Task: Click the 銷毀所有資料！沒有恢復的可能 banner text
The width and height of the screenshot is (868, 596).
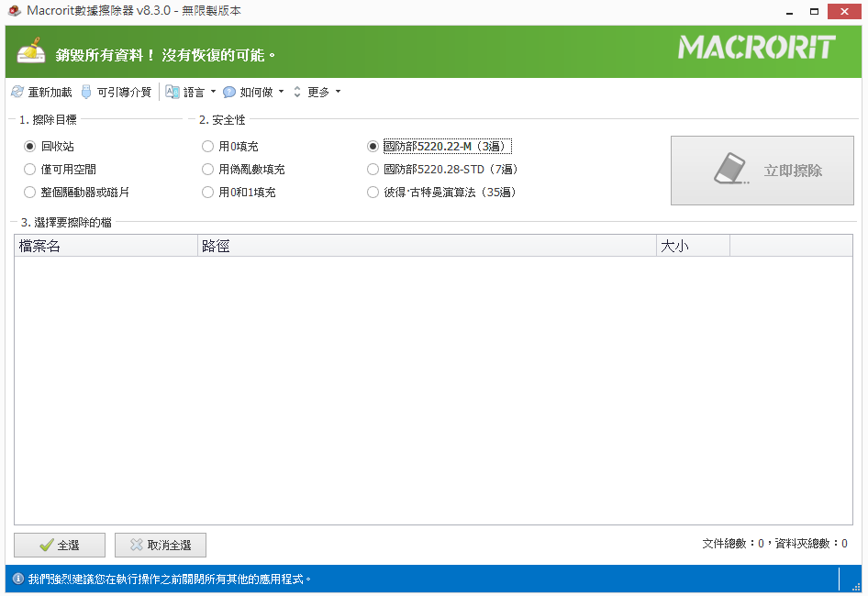Action: coord(165,55)
